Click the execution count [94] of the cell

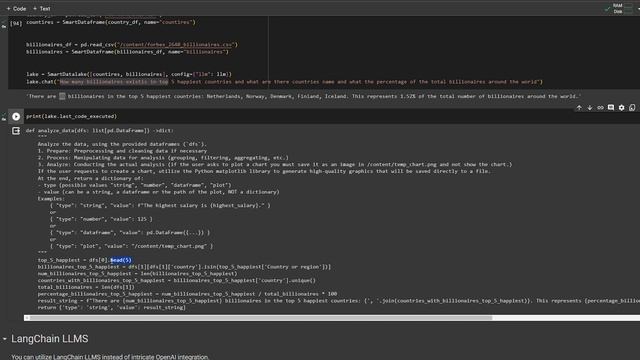pyautogui.click(x=16, y=23)
